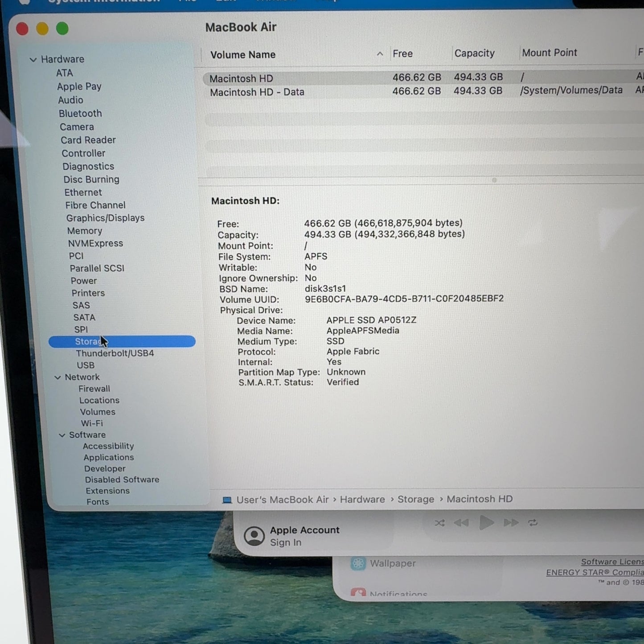This screenshot has height=644, width=644.
Task: Open Wi-Fi network details
Action: [x=92, y=423]
